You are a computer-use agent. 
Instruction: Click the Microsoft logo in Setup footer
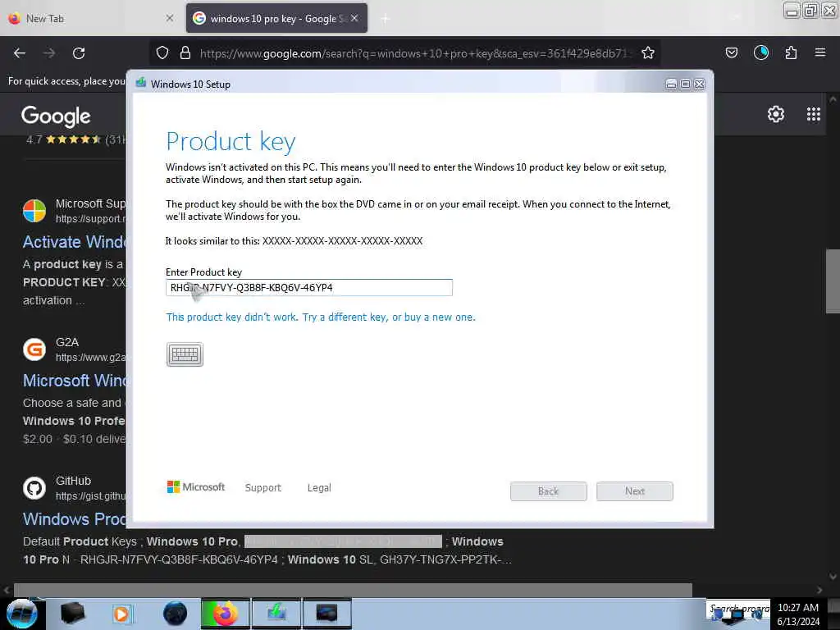point(196,487)
